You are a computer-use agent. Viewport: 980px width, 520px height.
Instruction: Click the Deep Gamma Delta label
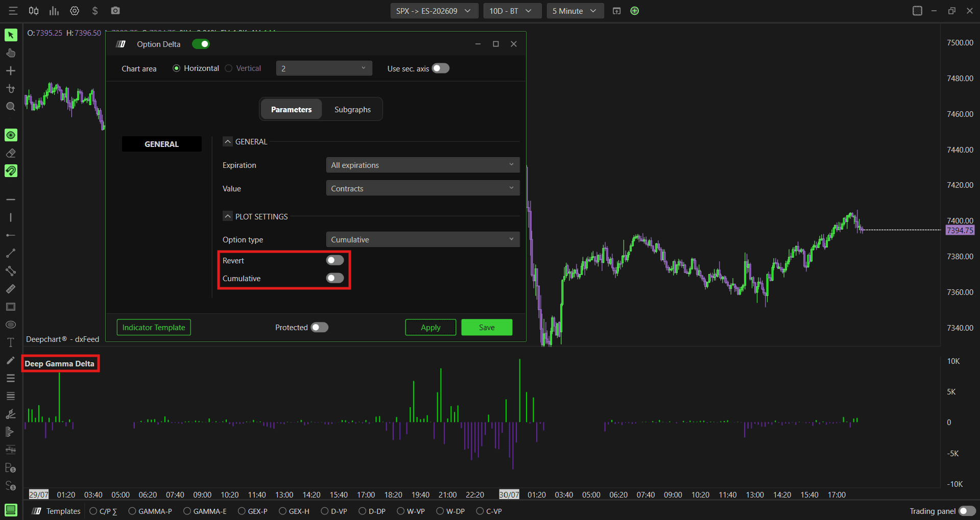(x=60, y=363)
